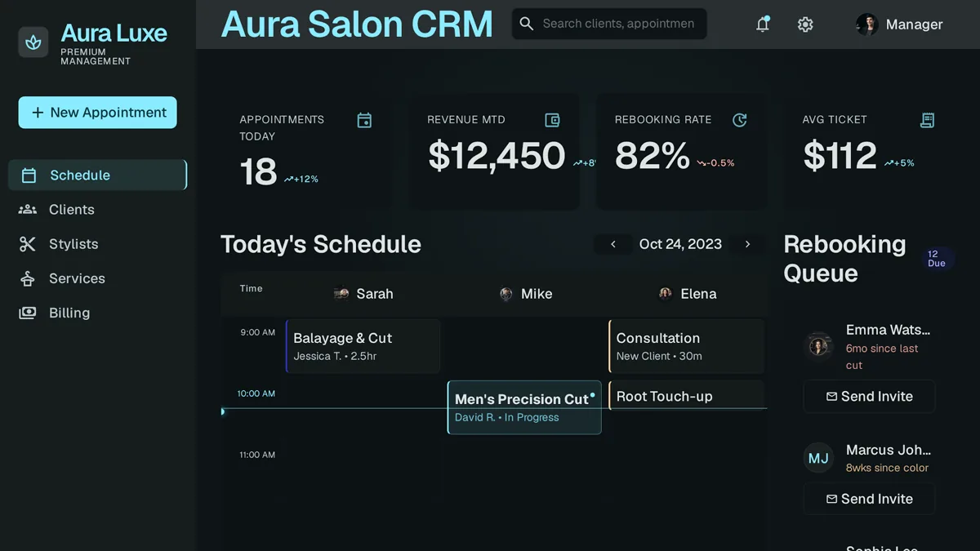Click the Avg Ticket receipt icon

coord(927,120)
